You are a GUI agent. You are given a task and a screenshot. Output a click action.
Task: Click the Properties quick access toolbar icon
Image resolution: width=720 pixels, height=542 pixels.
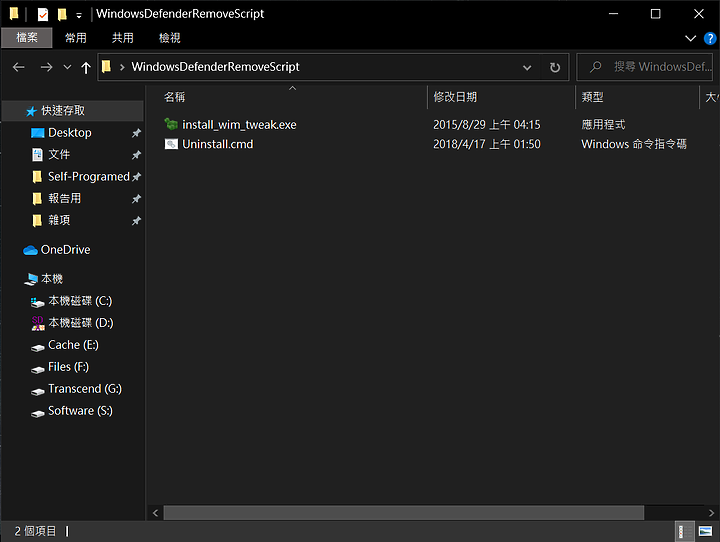click(43, 15)
